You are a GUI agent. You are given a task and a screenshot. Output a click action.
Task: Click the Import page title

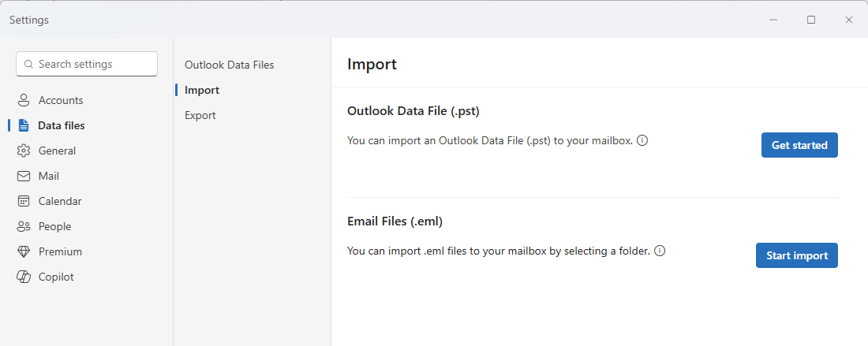tap(372, 64)
